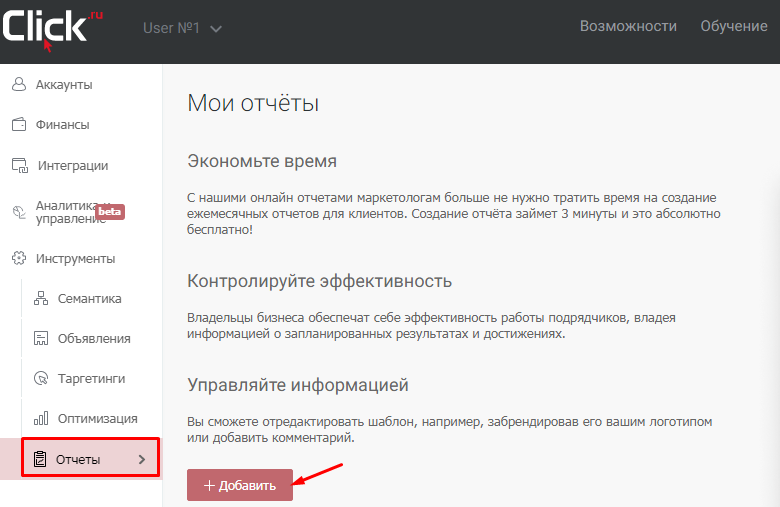Click the Аналитика и управление icon
780x507 pixels.
(x=19, y=212)
